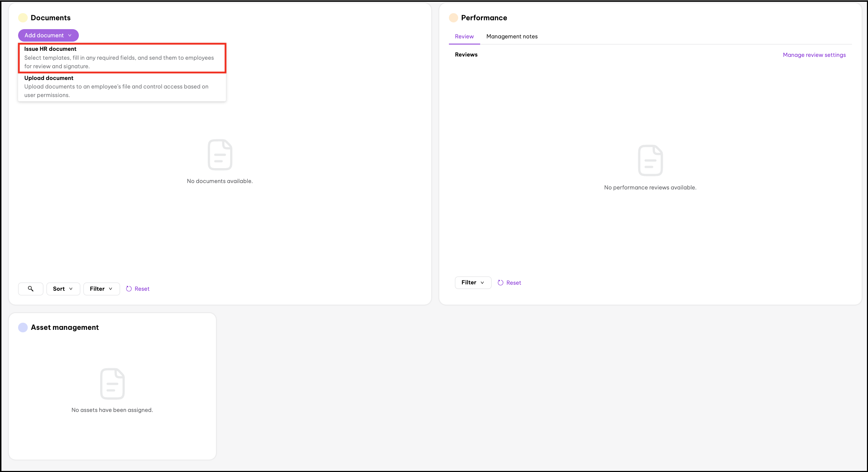Screen dimensions: 868x472
Task: Click the empty document icon in Documents panel
Action: coord(220,155)
